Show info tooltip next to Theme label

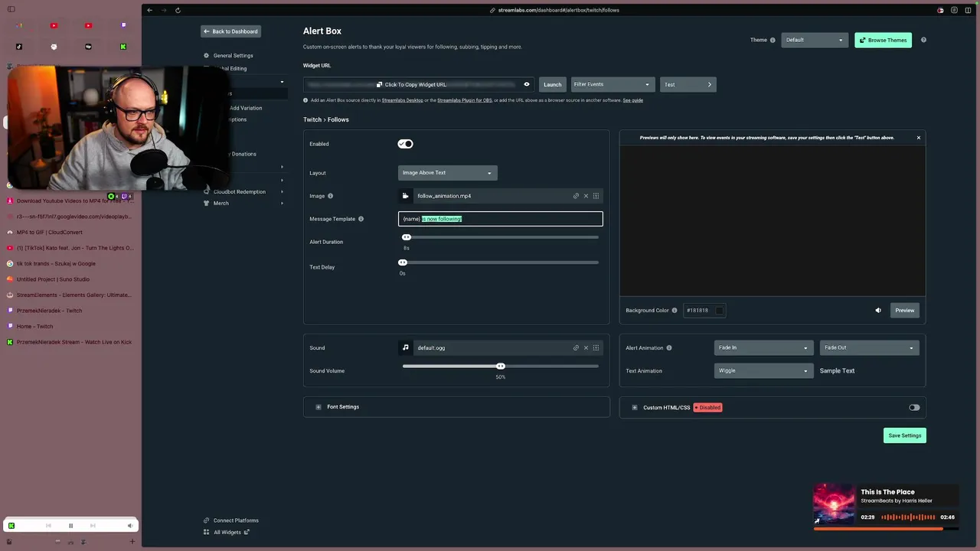pos(773,40)
